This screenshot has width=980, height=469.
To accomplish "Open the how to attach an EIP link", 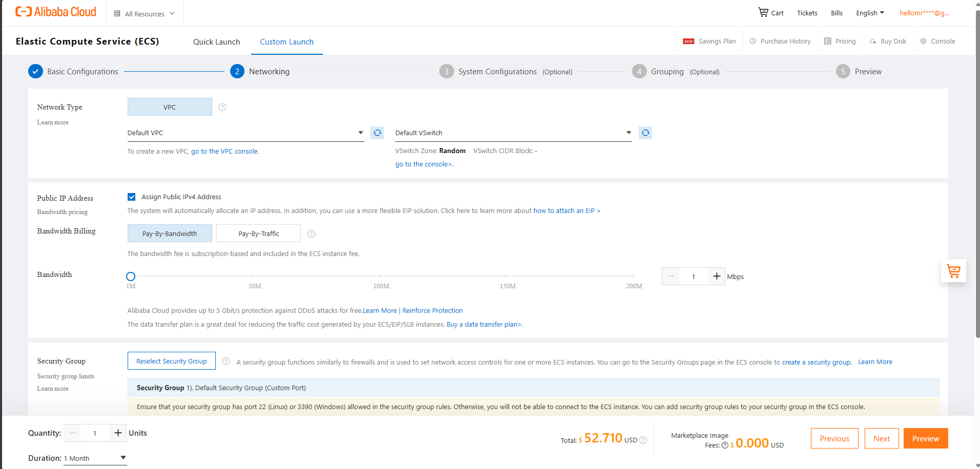I will click(x=566, y=211).
